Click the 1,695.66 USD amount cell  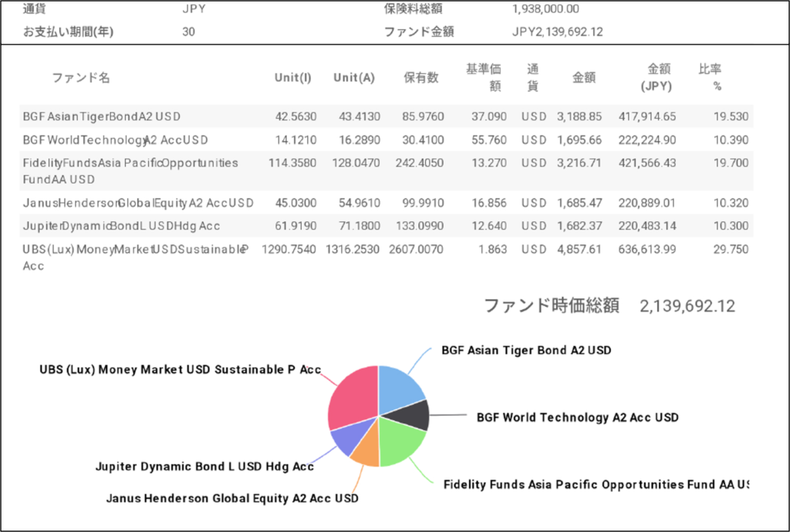[x=579, y=140]
